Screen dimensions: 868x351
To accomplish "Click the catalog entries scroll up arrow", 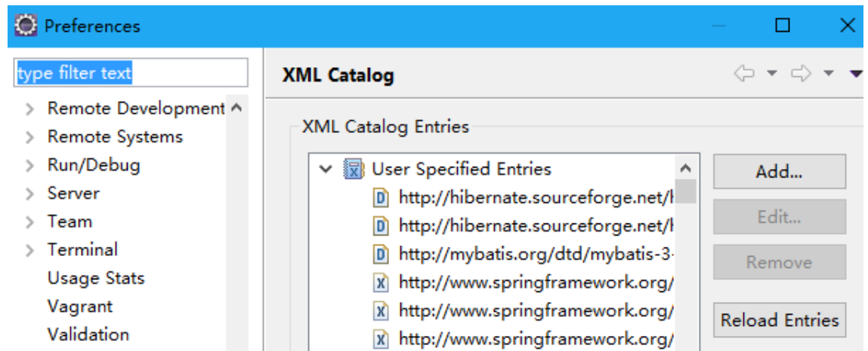I will coord(685,168).
